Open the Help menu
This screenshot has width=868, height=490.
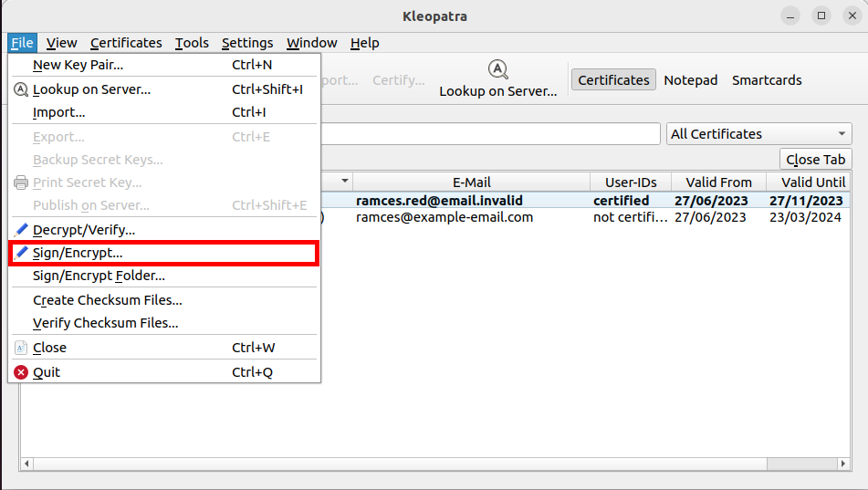[x=365, y=43]
